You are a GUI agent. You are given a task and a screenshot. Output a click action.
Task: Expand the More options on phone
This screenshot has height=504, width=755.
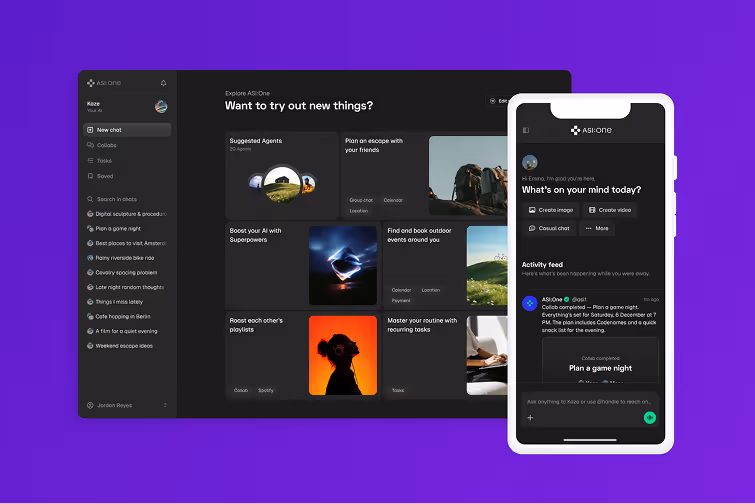[x=597, y=228]
